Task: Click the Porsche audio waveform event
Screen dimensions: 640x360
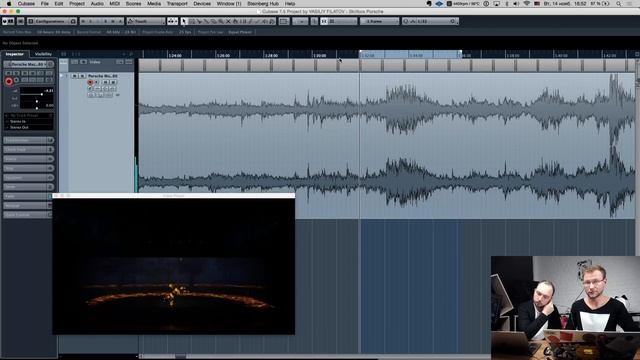Action: tap(387, 145)
